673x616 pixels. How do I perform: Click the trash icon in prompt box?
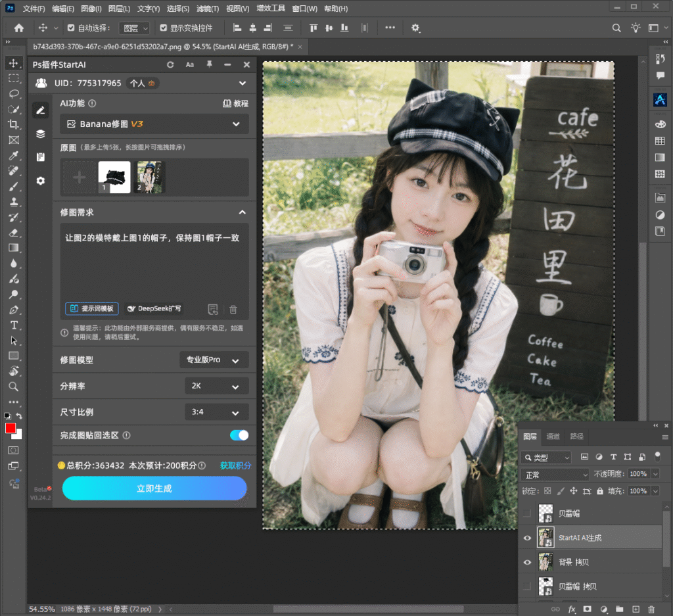[233, 309]
